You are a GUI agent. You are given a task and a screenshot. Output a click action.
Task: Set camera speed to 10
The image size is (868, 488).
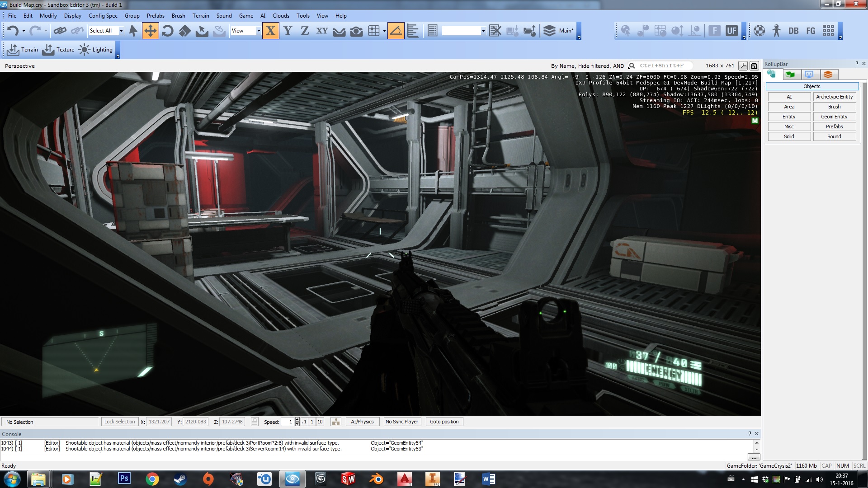pyautogui.click(x=320, y=422)
